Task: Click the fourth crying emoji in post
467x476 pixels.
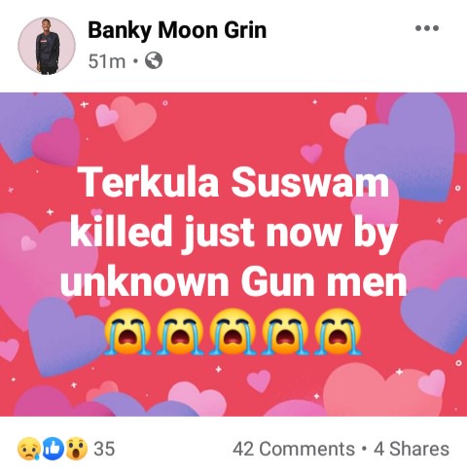Action: coord(285,331)
